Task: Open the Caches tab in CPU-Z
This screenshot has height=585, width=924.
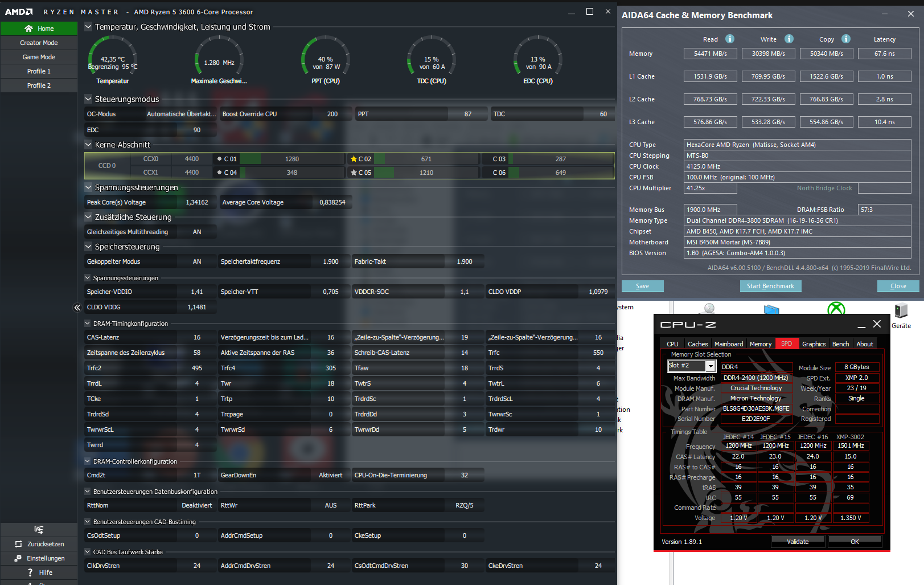Action: click(697, 344)
